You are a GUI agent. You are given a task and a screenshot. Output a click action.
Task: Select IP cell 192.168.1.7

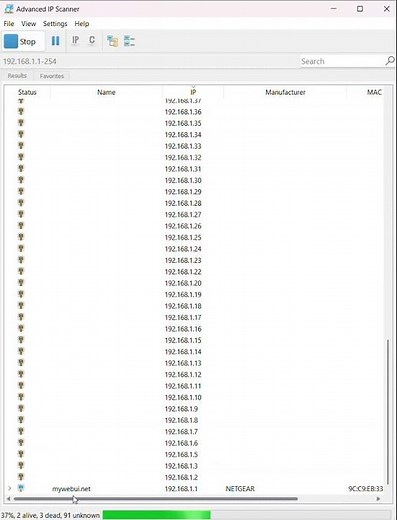coord(181,432)
